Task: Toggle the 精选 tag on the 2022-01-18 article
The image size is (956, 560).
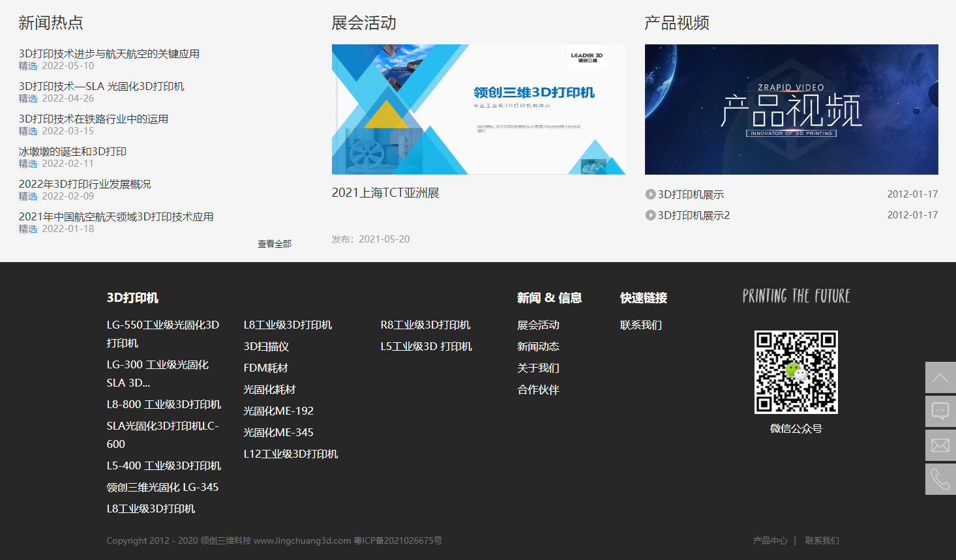Action: (28, 229)
